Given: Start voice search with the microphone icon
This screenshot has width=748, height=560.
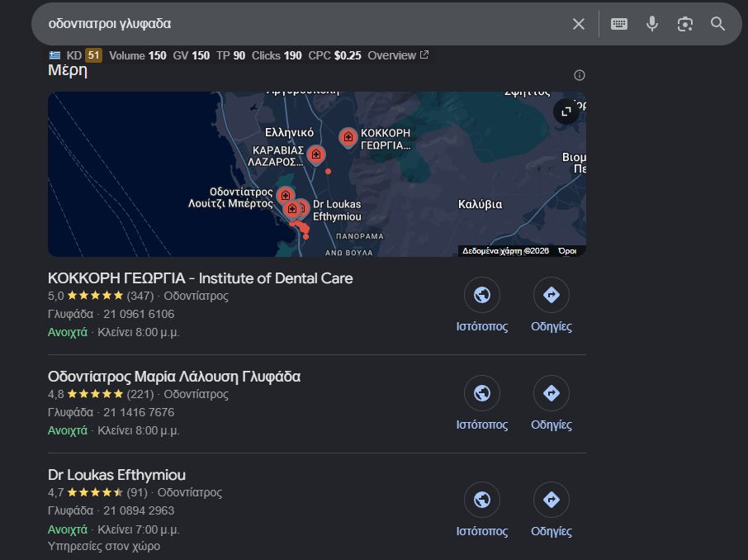Looking at the screenshot, I should click(651, 24).
